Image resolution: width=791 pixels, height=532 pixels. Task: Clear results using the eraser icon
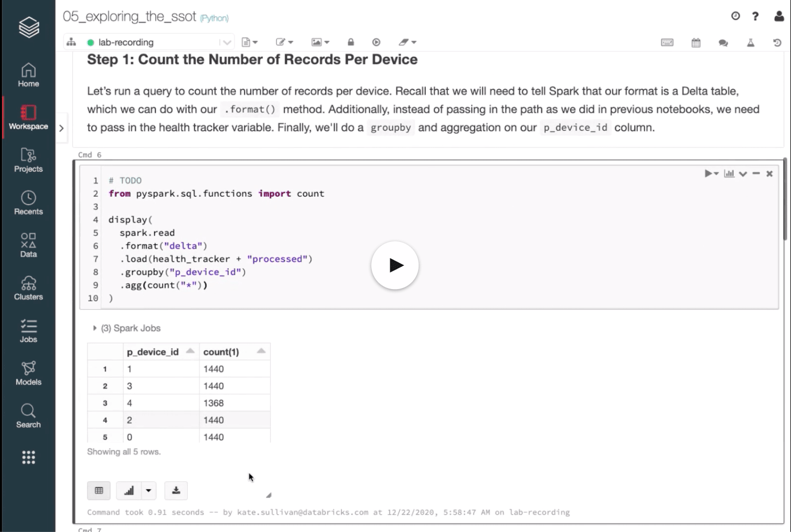pyautogui.click(x=404, y=42)
